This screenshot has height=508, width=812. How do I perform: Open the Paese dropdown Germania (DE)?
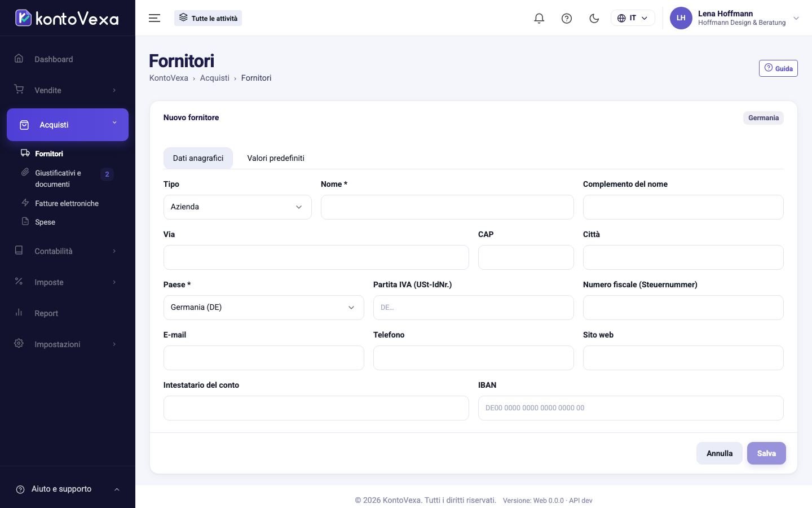[x=264, y=308]
